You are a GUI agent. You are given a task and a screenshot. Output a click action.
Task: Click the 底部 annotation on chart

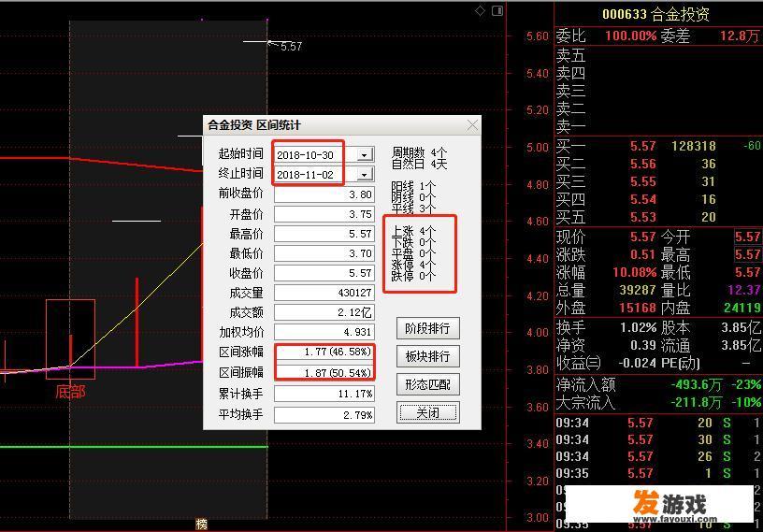70,392
